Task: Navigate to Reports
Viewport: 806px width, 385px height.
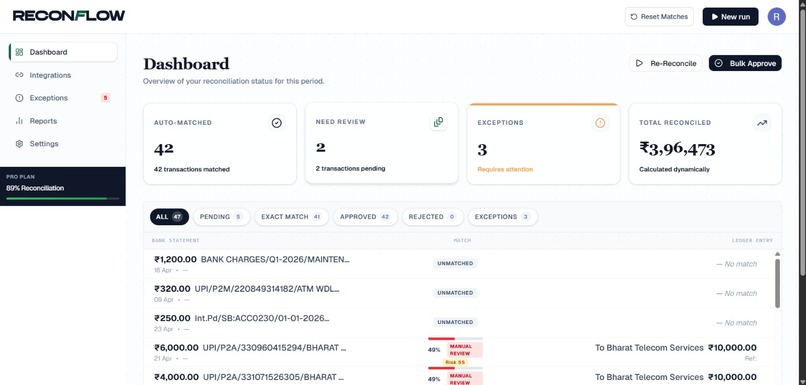Action: pyautogui.click(x=63, y=121)
